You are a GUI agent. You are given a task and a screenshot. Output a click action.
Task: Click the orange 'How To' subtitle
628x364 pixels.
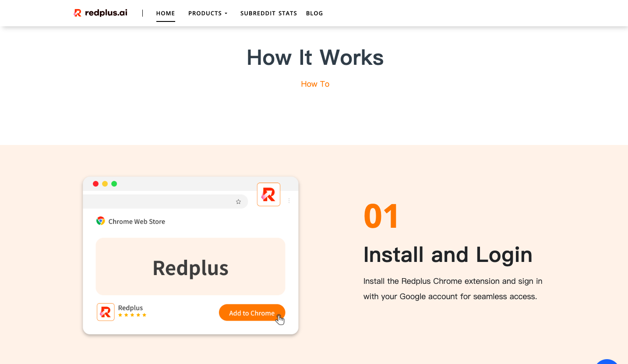[x=315, y=84]
